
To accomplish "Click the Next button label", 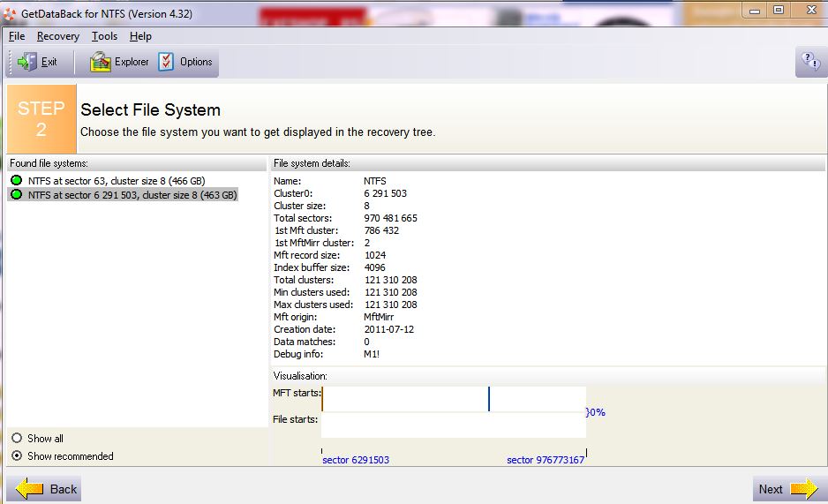I will click(x=771, y=489).
